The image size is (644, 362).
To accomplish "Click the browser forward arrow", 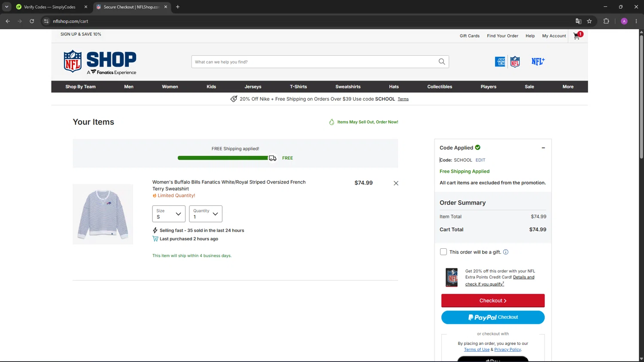I will (20, 21).
